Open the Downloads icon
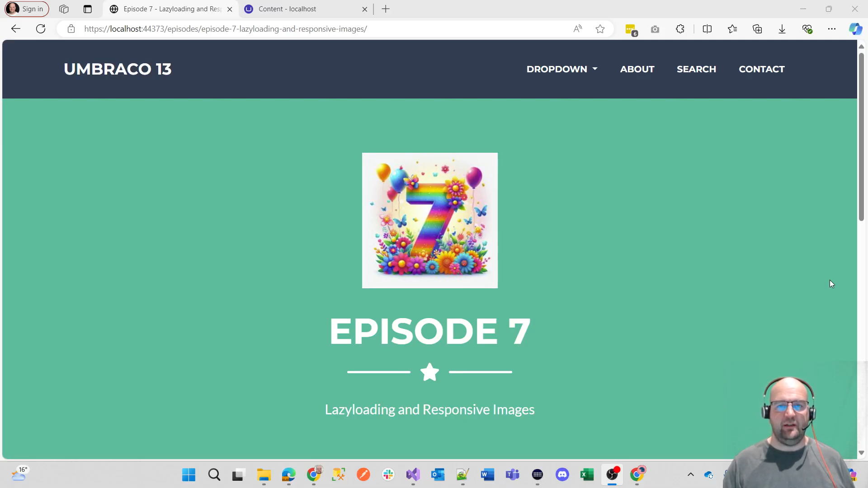The image size is (868, 488). pyautogui.click(x=782, y=28)
